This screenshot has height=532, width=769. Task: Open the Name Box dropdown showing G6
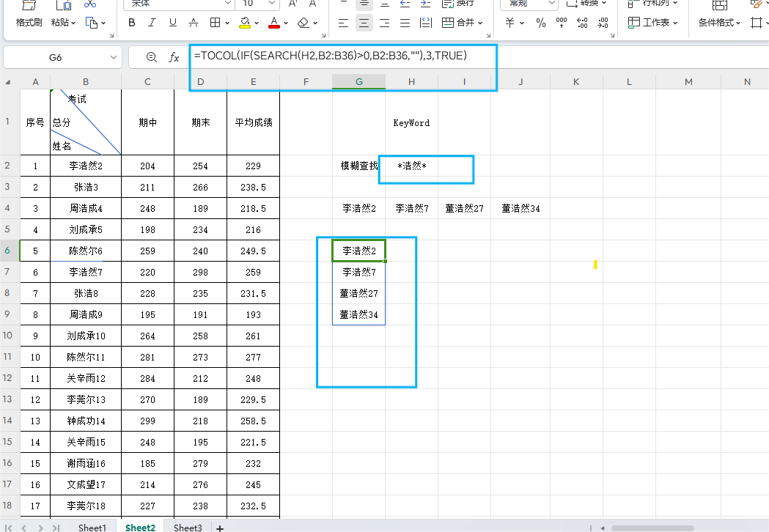coord(114,57)
